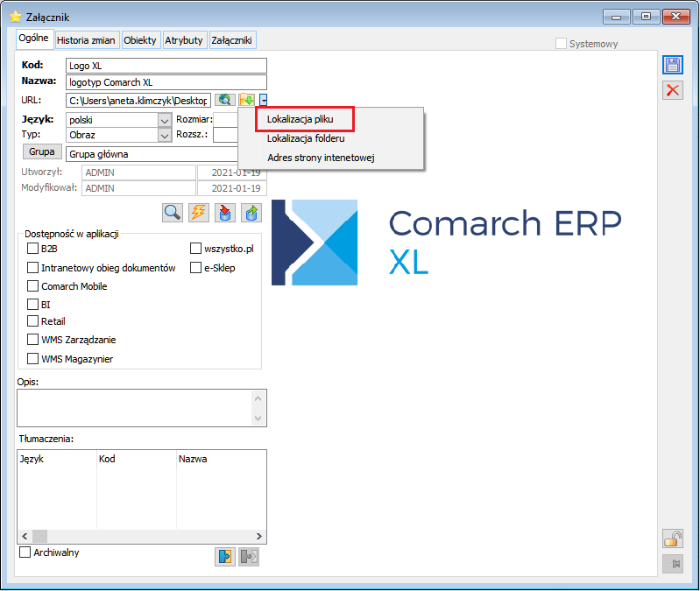
Task: Save the attachment with floppy disk icon
Action: point(672,65)
